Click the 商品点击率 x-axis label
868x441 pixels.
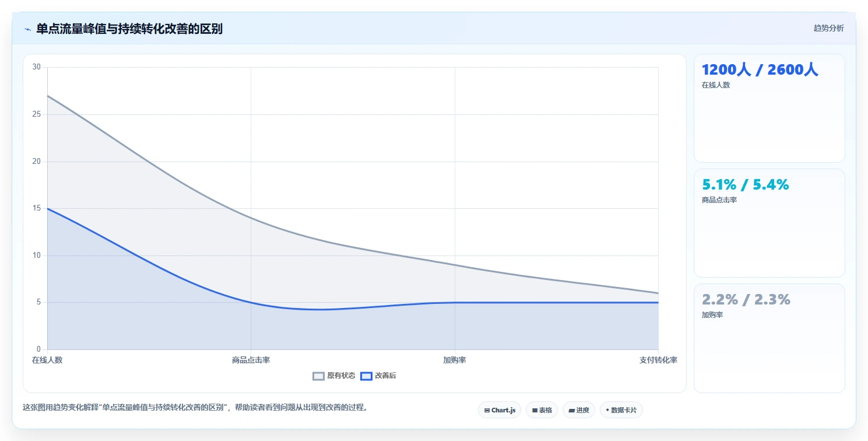pyautogui.click(x=251, y=360)
